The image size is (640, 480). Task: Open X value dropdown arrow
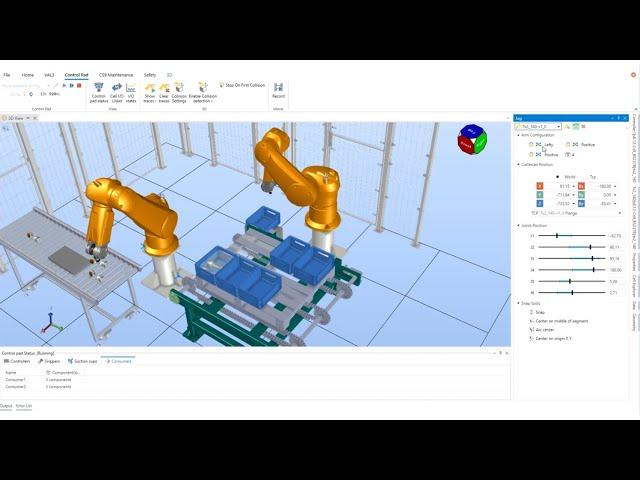(x=573, y=187)
